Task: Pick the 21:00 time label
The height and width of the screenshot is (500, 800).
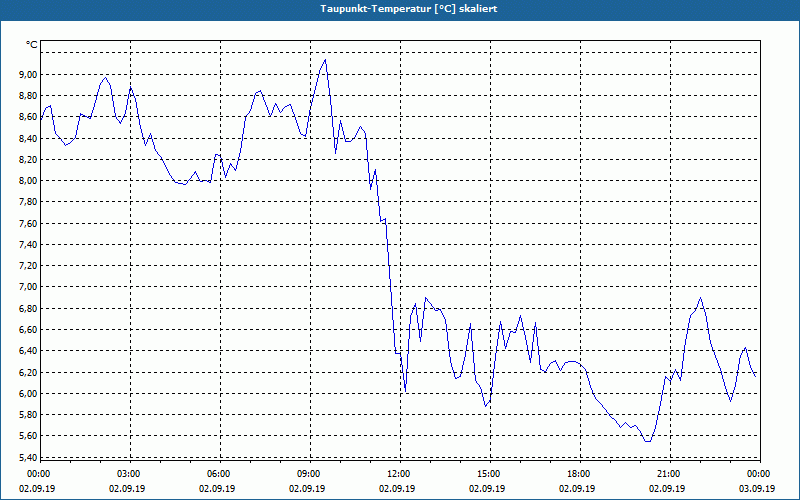Action: (x=669, y=474)
